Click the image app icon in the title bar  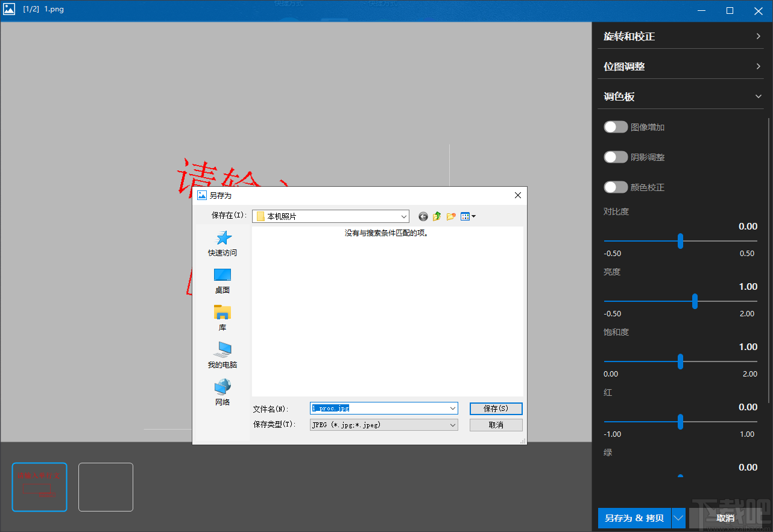(x=9, y=10)
